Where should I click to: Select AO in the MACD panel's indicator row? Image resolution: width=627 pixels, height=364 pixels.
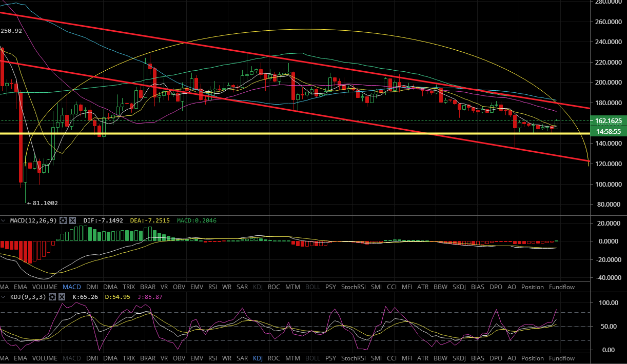pos(512,287)
